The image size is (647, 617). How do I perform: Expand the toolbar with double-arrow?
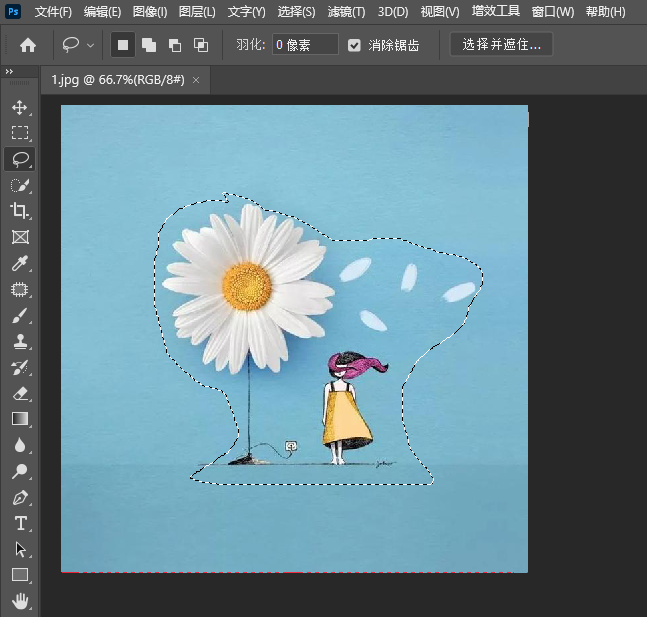[x=9, y=72]
